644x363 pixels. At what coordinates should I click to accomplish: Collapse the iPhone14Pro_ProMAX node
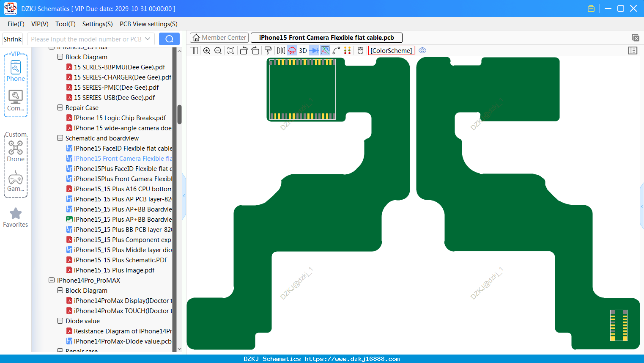click(52, 280)
